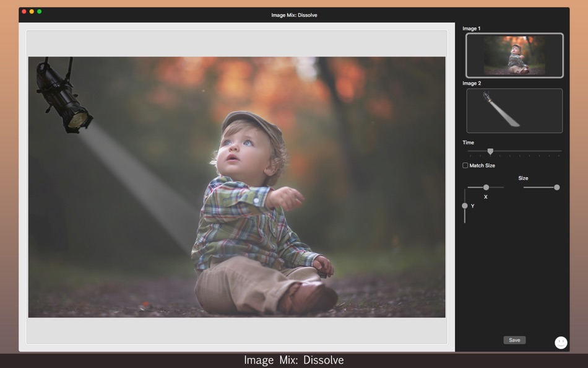
Task: Enable the Match Size checkbox
Action: click(465, 165)
